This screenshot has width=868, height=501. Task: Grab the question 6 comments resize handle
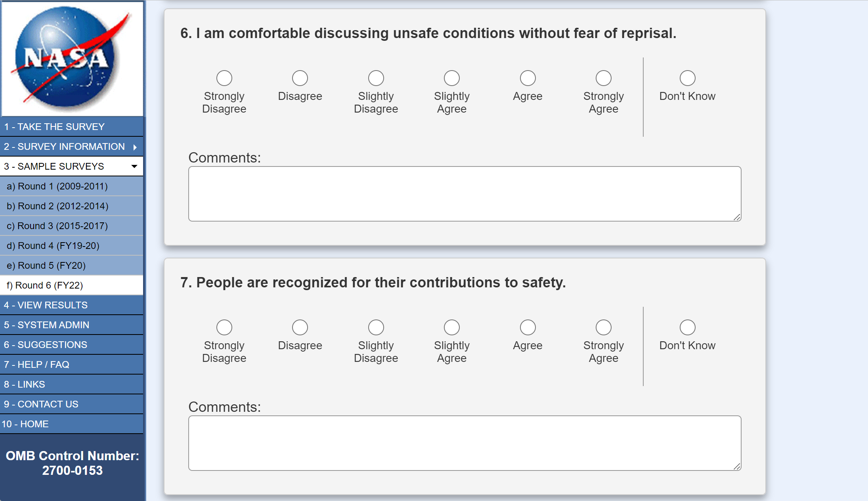tap(737, 217)
